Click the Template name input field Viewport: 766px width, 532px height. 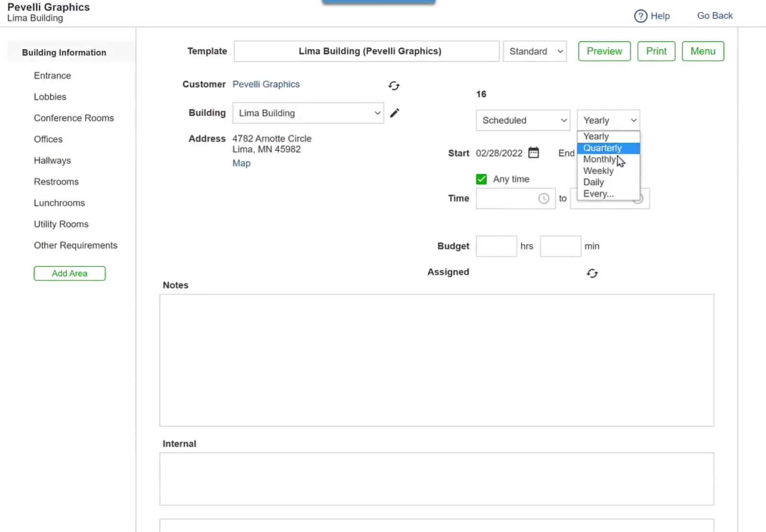coord(367,51)
